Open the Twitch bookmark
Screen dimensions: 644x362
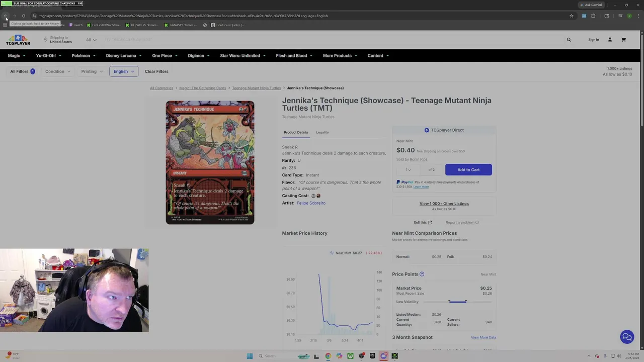click(76, 25)
